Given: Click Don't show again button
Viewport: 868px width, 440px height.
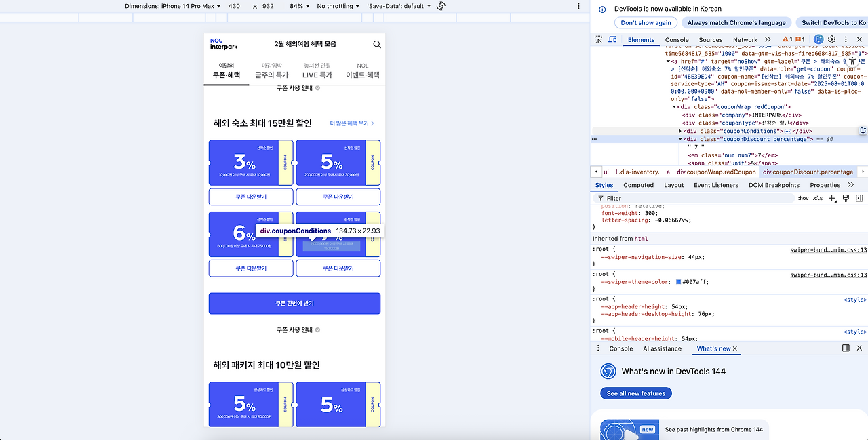Looking at the screenshot, I should click(645, 22).
